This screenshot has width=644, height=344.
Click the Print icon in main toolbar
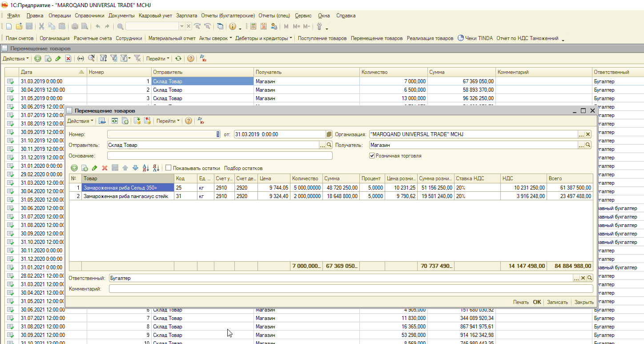point(75,26)
